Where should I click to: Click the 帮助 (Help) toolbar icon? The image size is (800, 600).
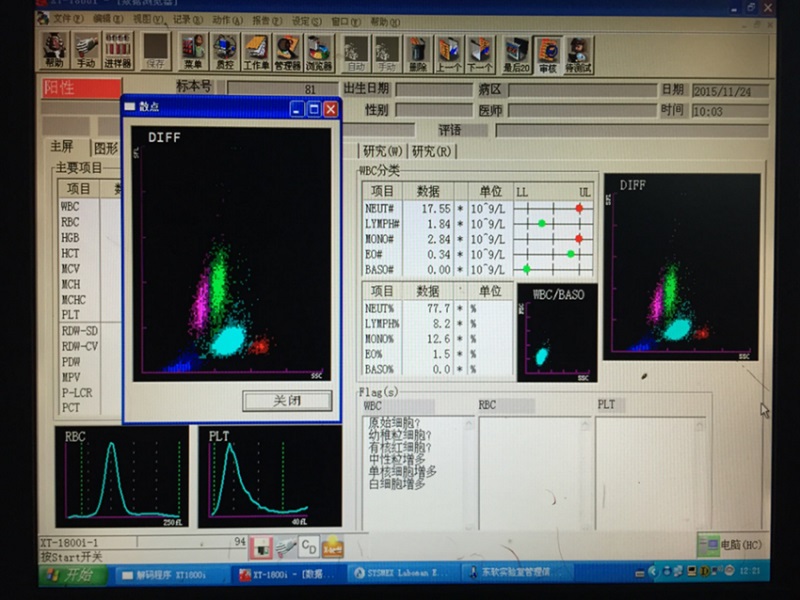pos(54,50)
